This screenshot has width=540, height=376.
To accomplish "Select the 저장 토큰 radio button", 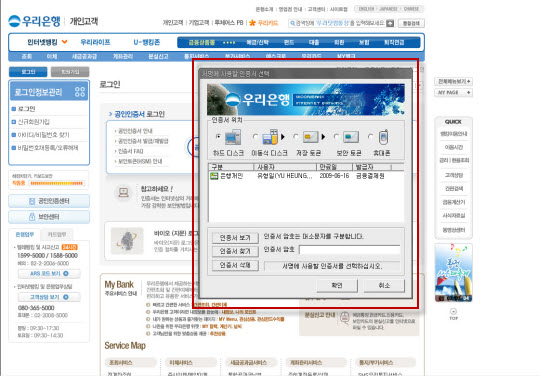I will pyautogui.click(x=296, y=136).
